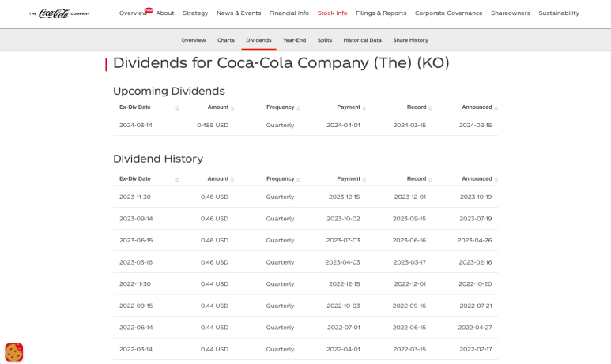611x364 pixels.
Task: Switch to the Historical Data sub-tab
Action: pos(362,40)
